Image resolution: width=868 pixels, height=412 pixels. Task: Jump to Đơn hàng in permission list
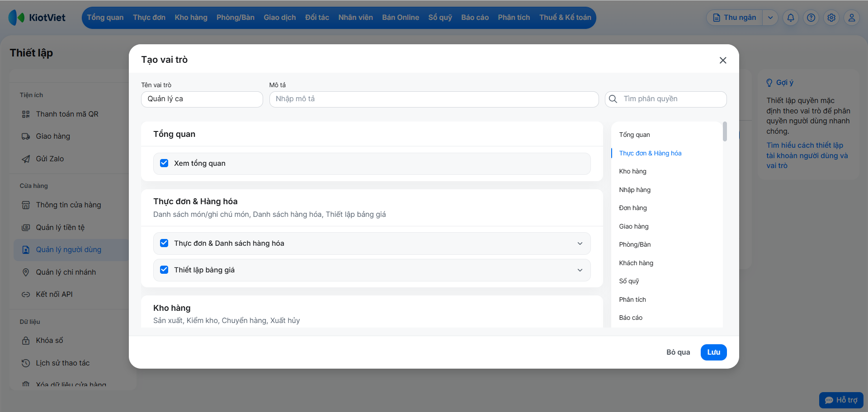pyautogui.click(x=633, y=208)
